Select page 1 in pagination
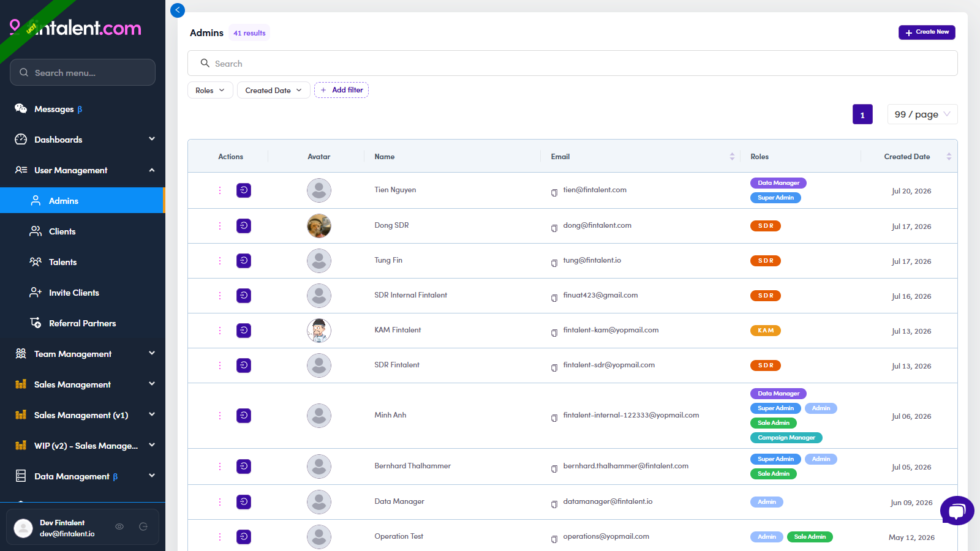980x551 pixels. click(x=862, y=114)
